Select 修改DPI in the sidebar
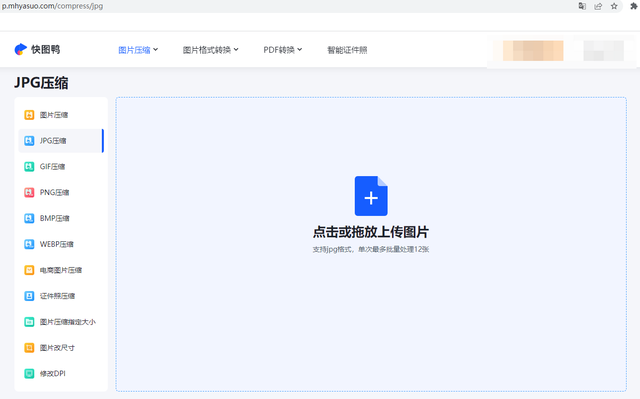Image resolution: width=640 pixels, height=399 pixels. (x=61, y=373)
